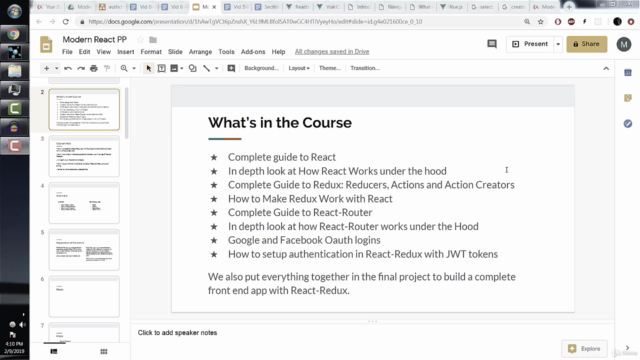
Task: Open the account avatar M
Action: [624, 44]
